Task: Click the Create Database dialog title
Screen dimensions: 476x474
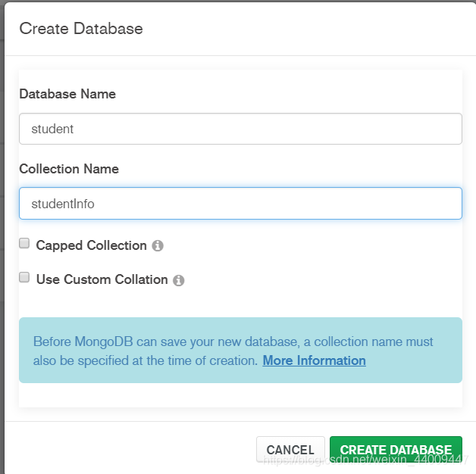Action: click(81, 29)
